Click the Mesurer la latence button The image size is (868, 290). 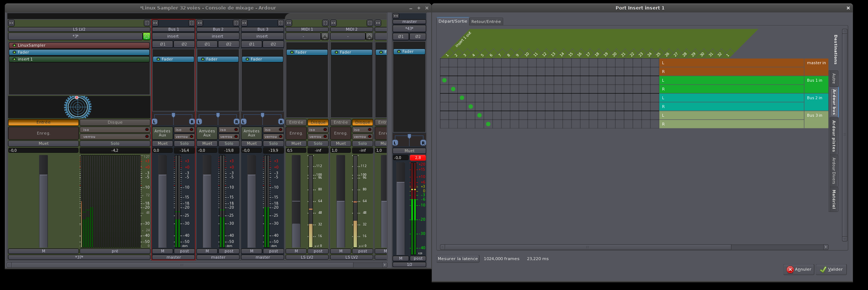tap(458, 259)
